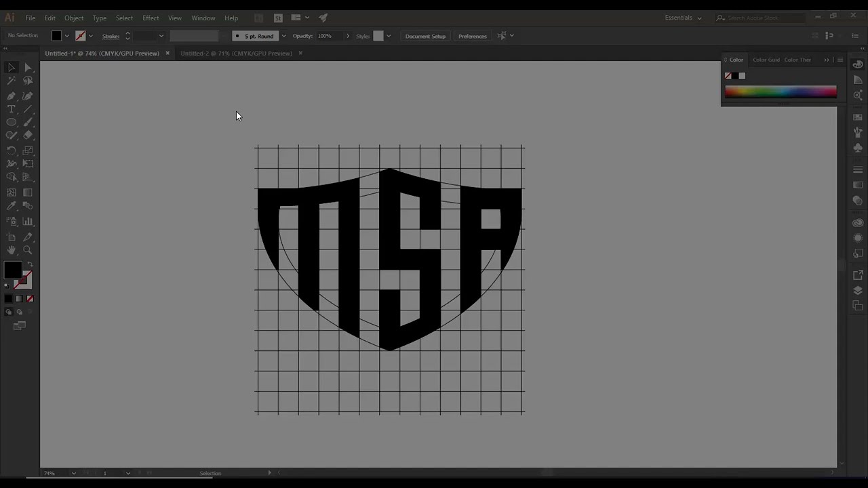Open the Essentials workspace dropdown
This screenshot has height=488, width=868.
click(683, 18)
